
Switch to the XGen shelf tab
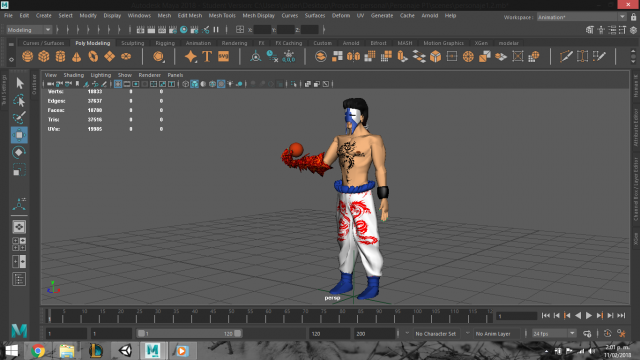[481, 43]
